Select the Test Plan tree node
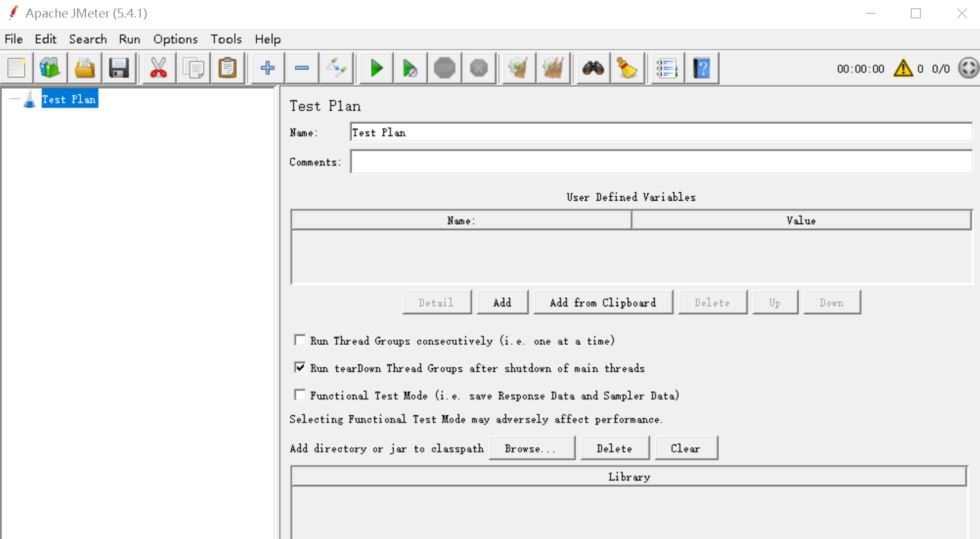This screenshot has height=539, width=980. point(69,99)
